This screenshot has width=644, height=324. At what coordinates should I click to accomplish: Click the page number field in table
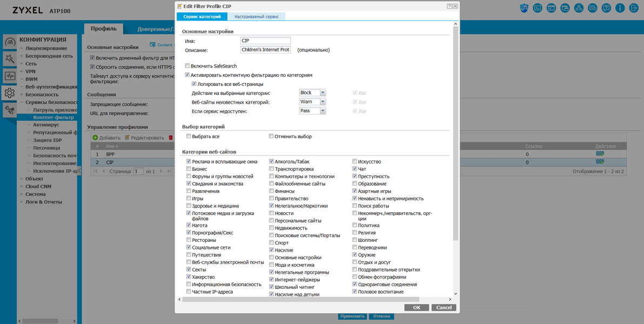click(138, 171)
